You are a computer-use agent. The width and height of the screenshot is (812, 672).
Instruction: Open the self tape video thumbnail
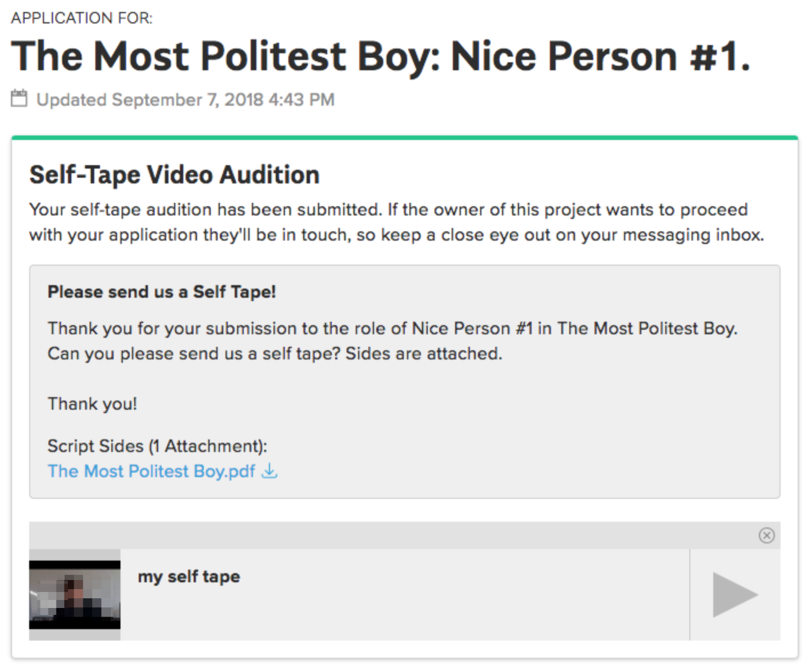coord(75,595)
